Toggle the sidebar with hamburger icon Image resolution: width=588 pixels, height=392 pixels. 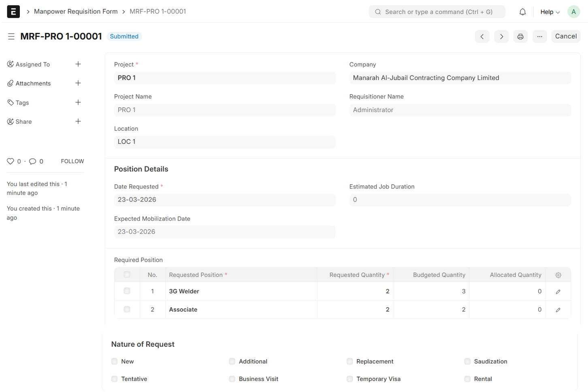pos(11,36)
